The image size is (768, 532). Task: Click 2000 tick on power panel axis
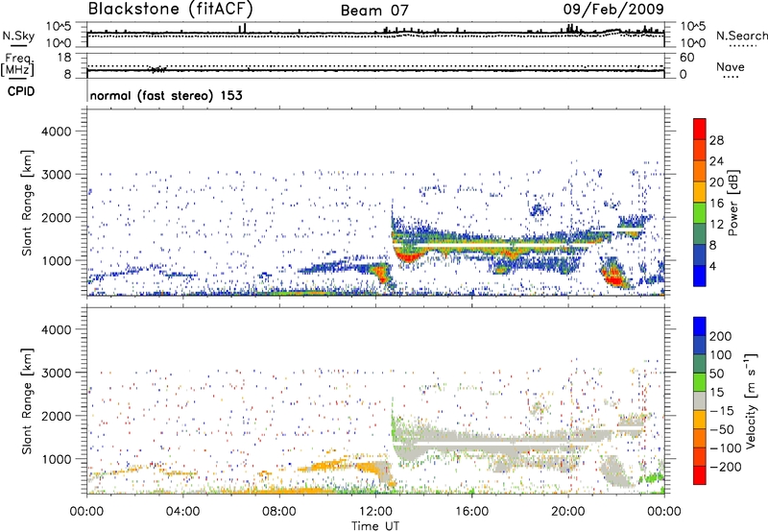(x=57, y=217)
